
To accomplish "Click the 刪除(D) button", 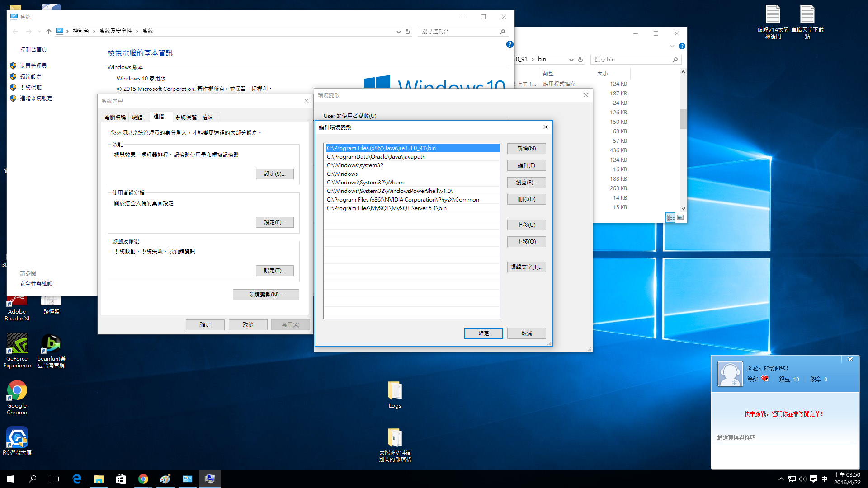I will 526,199.
